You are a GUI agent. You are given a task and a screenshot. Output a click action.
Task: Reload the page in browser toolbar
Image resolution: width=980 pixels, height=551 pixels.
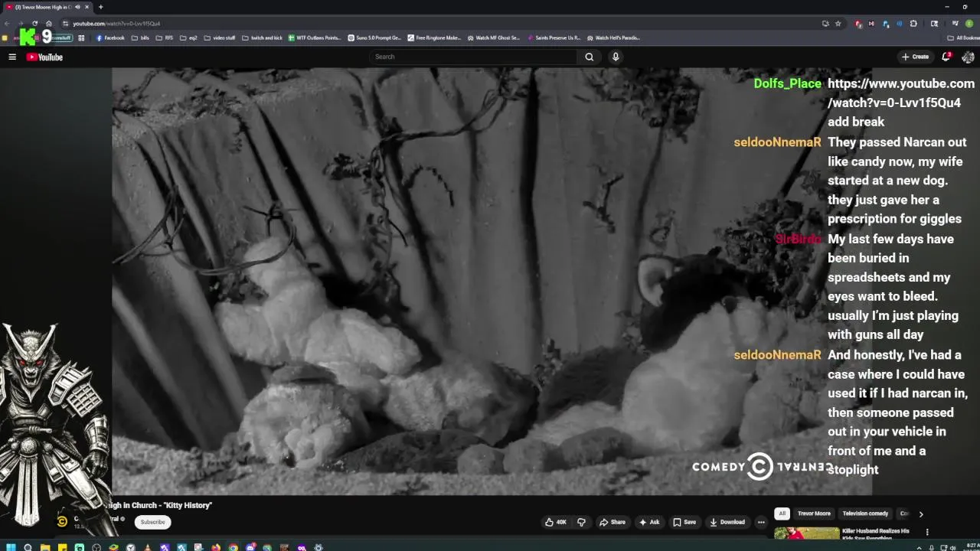pyautogui.click(x=34, y=24)
